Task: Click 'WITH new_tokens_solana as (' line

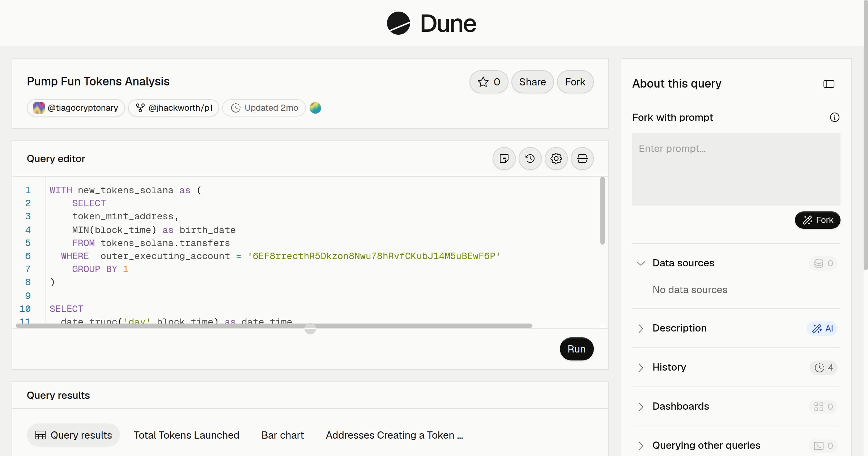Action: tap(125, 190)
